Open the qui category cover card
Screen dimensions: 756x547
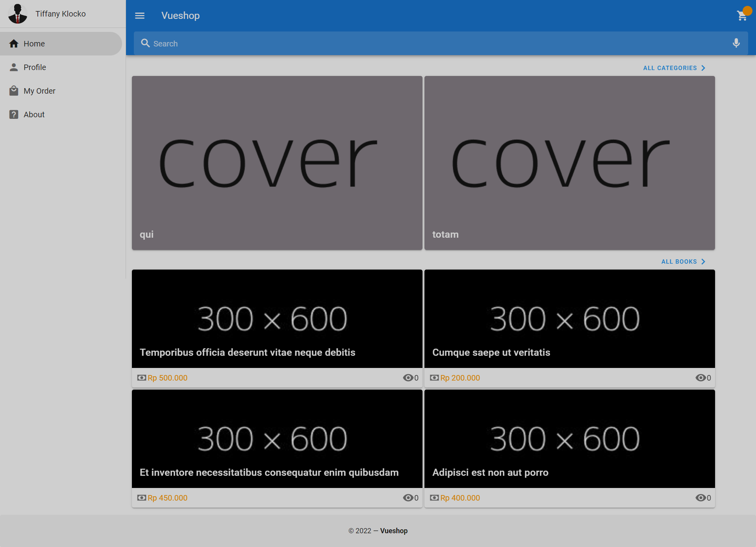click(277, 163)
